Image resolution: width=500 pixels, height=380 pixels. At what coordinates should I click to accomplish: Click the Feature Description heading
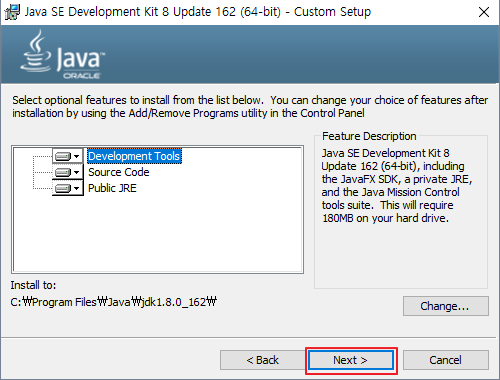coord(369,136)
